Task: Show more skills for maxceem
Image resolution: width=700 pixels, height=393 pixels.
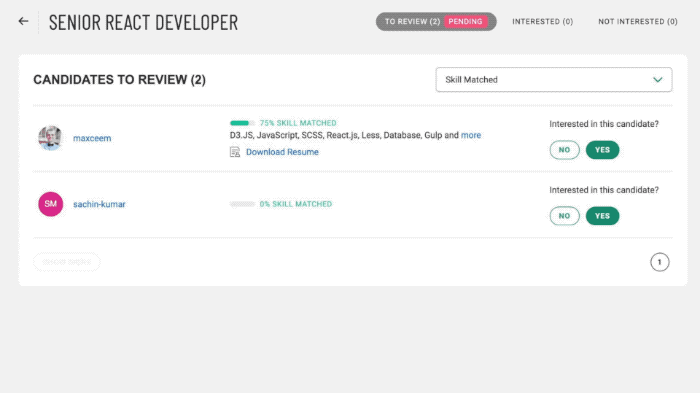Action: point(471,135)
